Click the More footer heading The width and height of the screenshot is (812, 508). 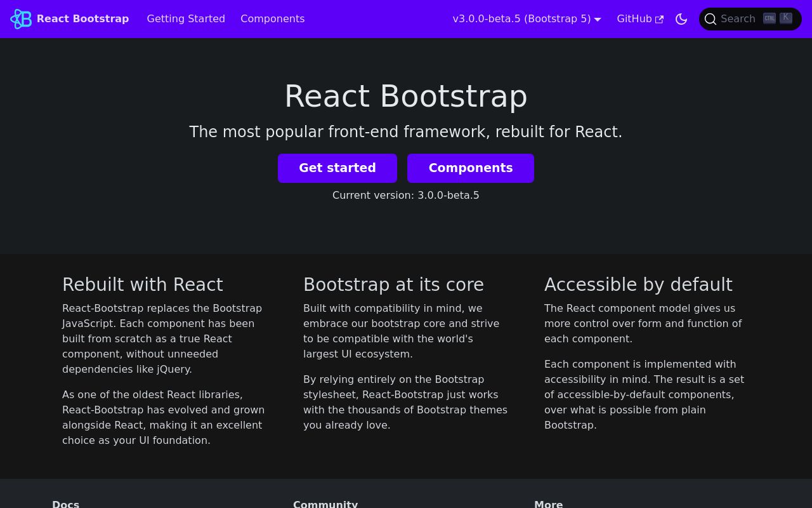[x=548, y=504]
